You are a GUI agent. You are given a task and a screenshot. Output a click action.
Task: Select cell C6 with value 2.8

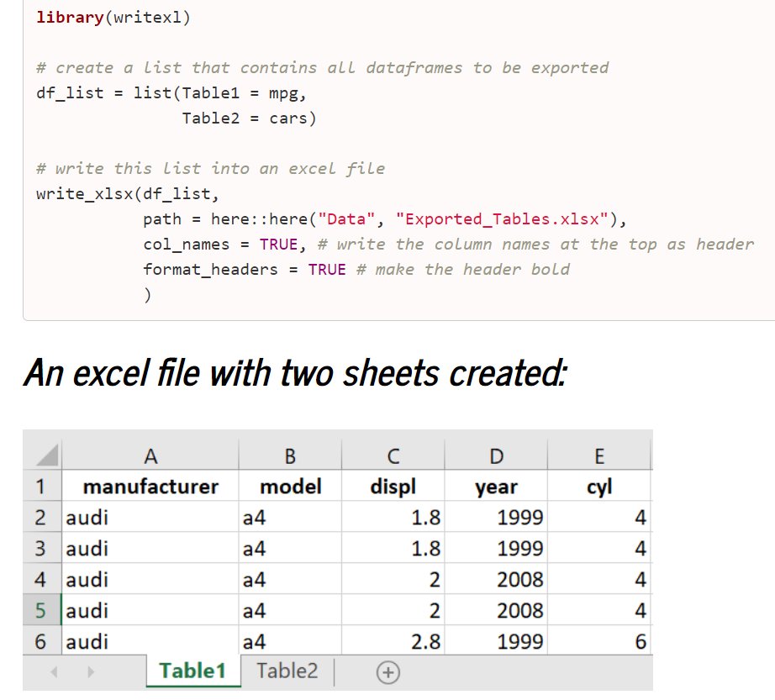point(393,640)
